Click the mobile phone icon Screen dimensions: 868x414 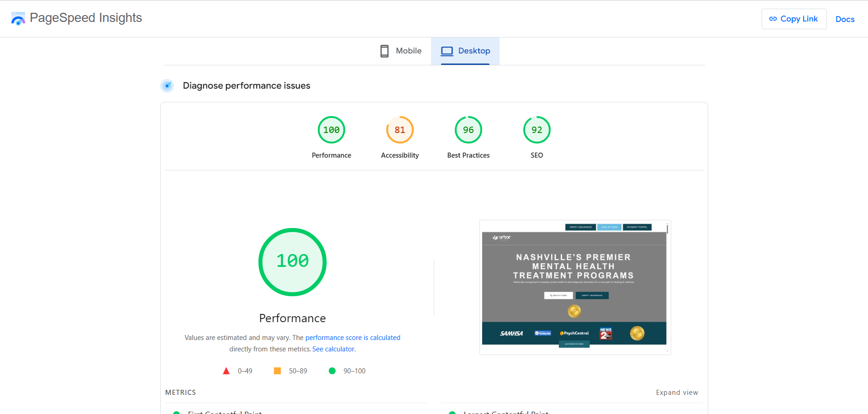[x=384, y=51]
